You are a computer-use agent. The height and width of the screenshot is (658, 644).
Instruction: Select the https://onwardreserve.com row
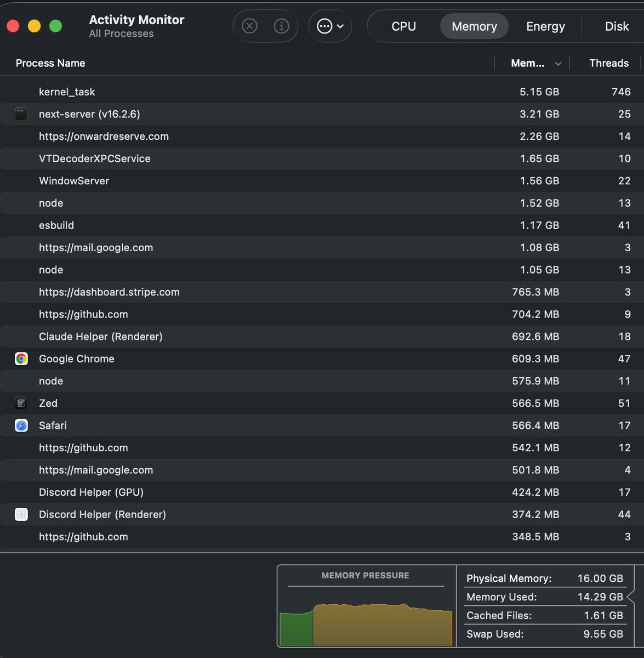[x=322, y=136]
